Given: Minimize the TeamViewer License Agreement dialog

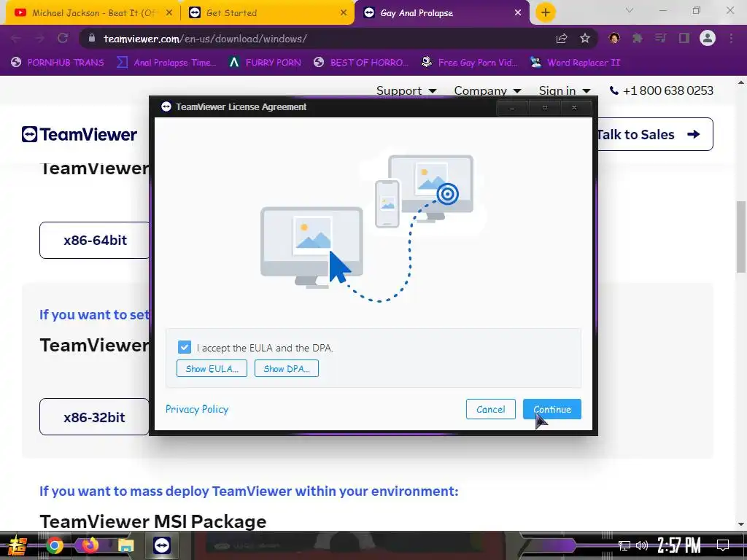Looking at the screenshot, I should point(512,108).
